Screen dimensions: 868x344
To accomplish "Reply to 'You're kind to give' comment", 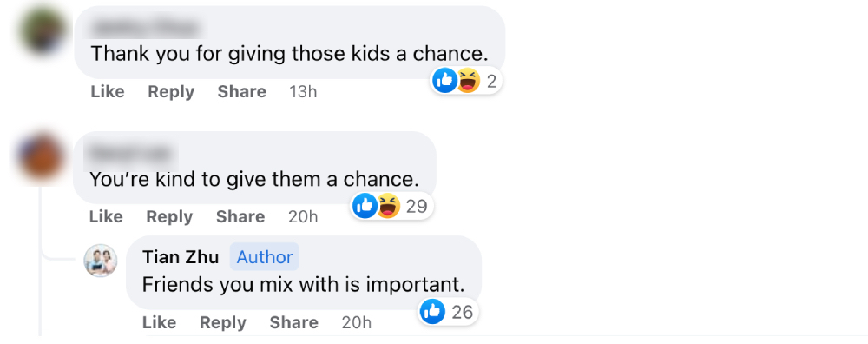I will (169, 216).
